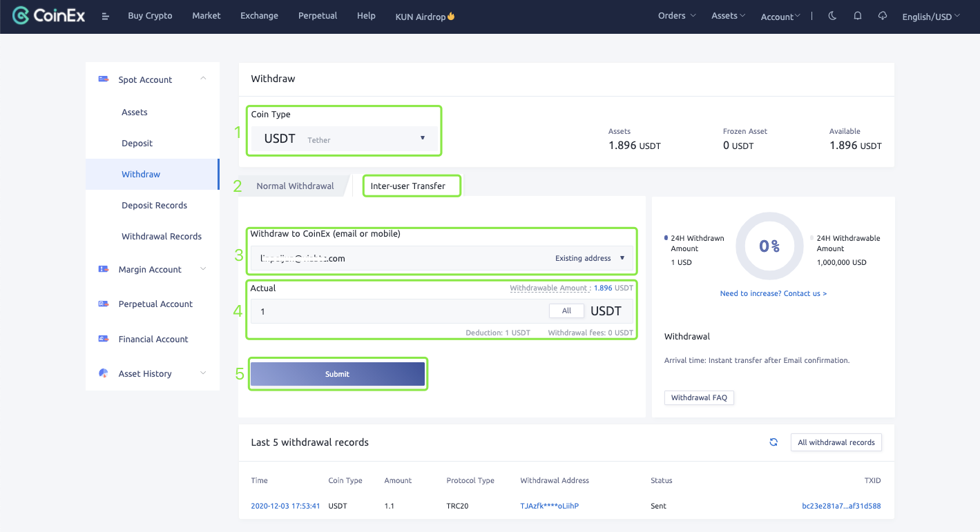Toggle dark mode with the moon icon
The width and height of the screenshot is (980, 532).
pyautogui.click(x=832, y=16)
